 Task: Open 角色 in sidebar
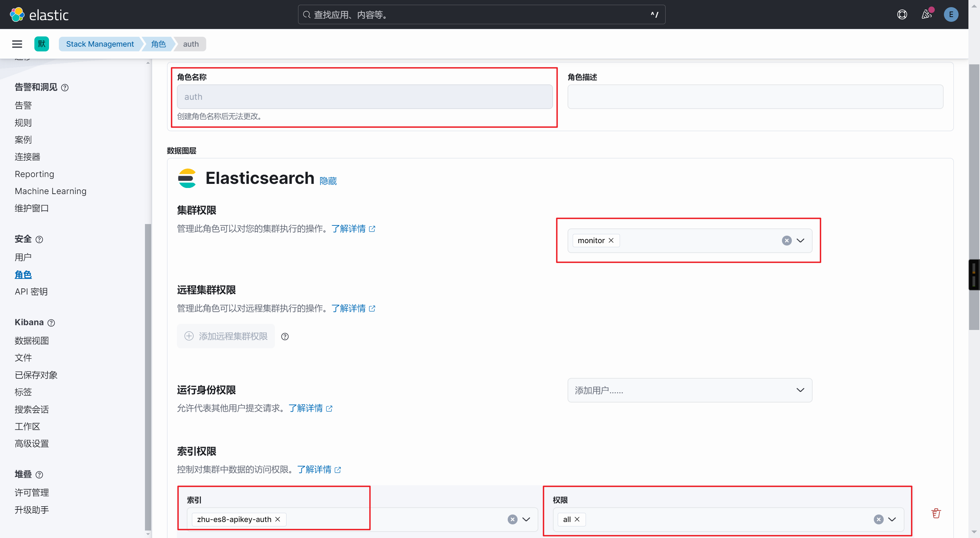(x=23, y=274)
